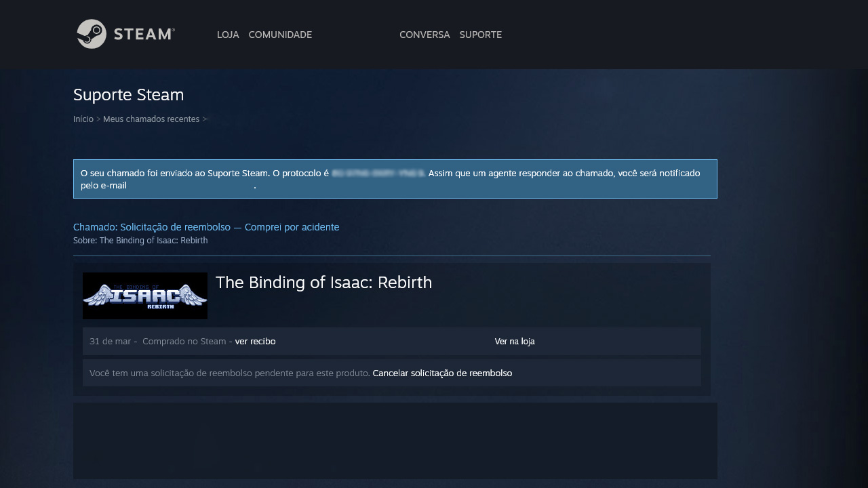Viewport: 868px width, 488px height.
Task: Click the Suporte Steam page title
Action: click(129, 95)
